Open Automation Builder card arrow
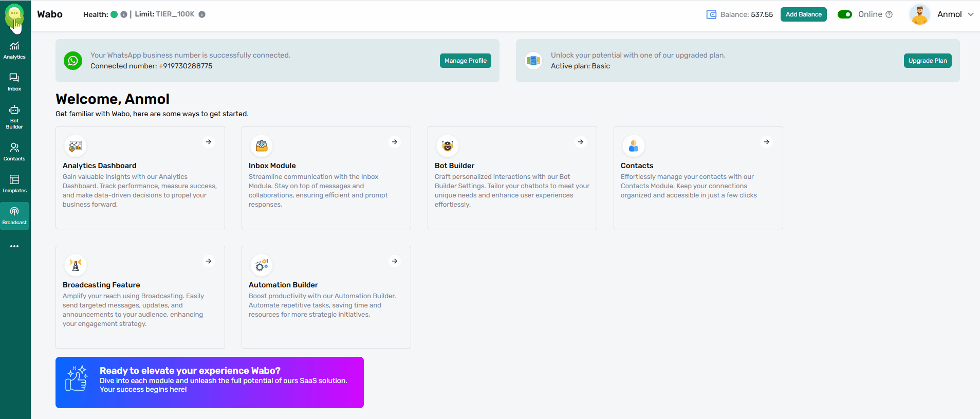Viewport: 980px width, 419px height. point(395,261)
